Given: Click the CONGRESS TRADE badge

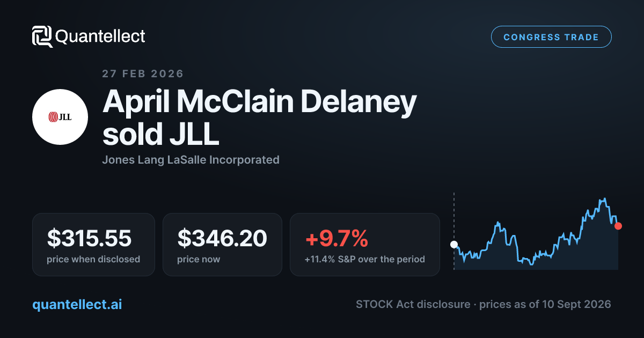Looking at the screenshot, I should [551, 37].
